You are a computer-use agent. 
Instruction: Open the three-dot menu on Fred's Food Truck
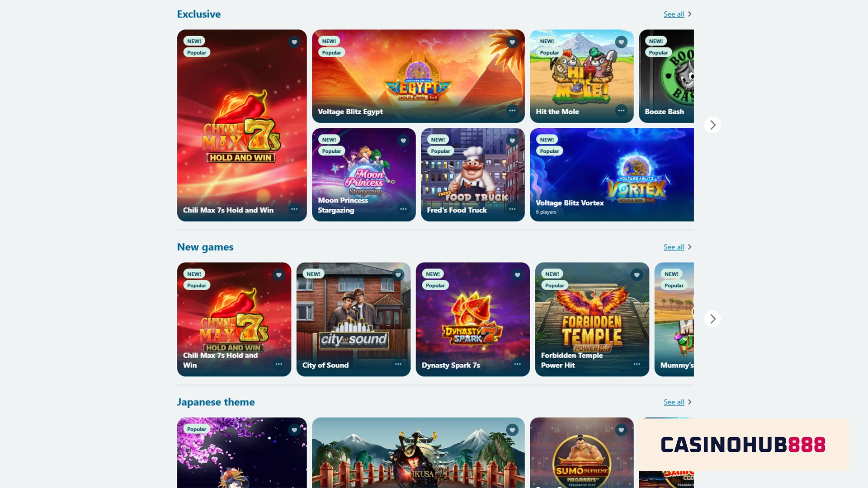[x=512, y=209]
